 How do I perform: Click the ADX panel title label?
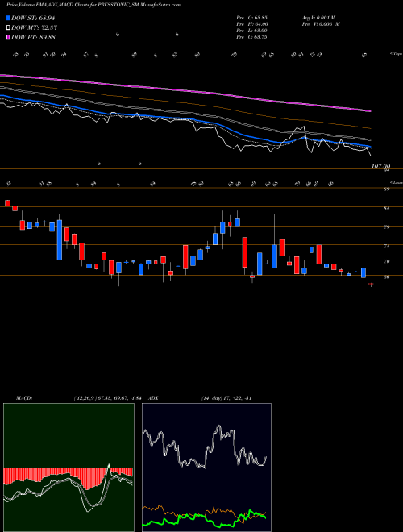tap(154, 398)
